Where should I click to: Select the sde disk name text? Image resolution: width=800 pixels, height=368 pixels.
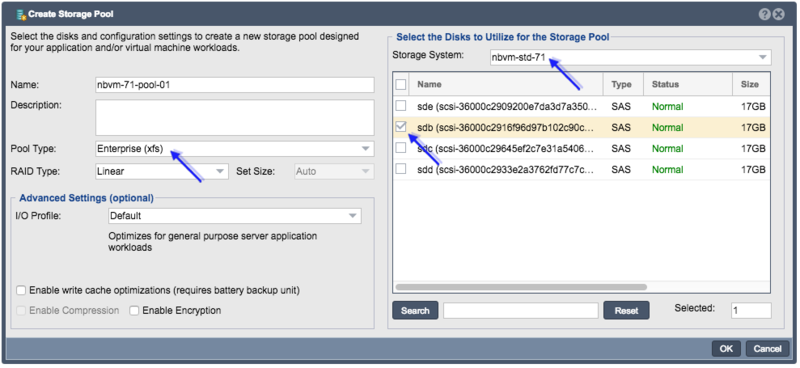(x=506, y=107)
